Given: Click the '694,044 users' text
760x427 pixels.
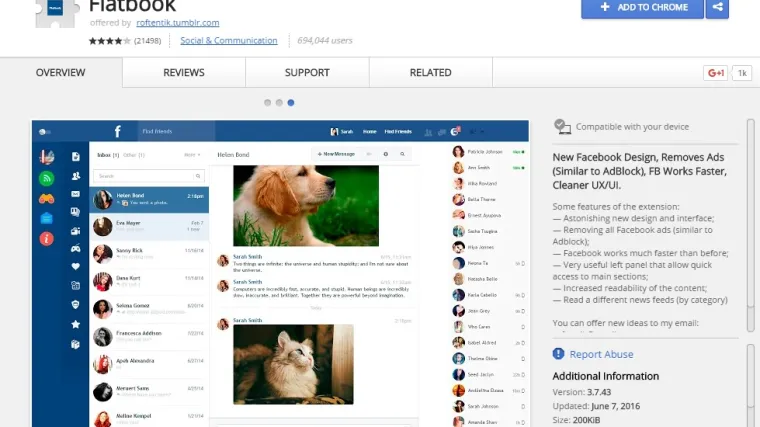Looking at the screenshot, I should click(325, 40).
